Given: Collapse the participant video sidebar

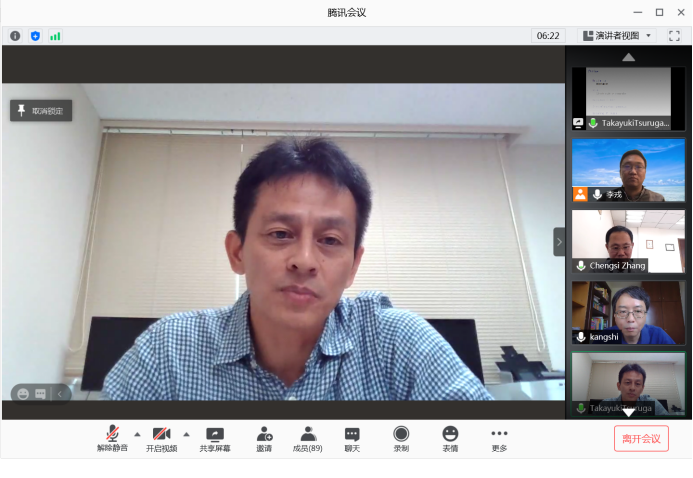Looking at the screenshot, I should (x=559, y=241).
